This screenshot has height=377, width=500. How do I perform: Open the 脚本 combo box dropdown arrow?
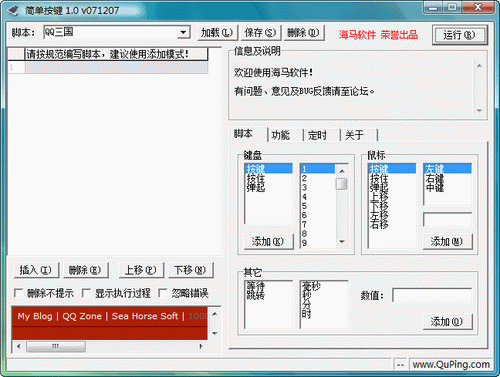183,32
